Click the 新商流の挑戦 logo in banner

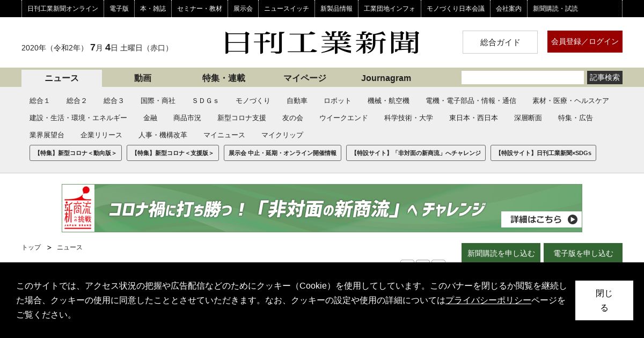(x=78, y=208)
